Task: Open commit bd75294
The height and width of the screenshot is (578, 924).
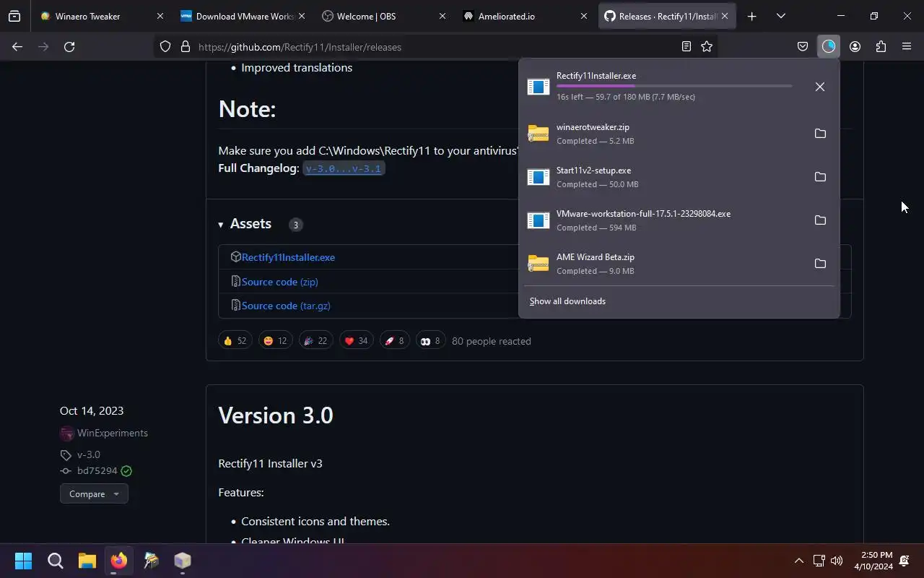Action: pyautogui.click(x=97, y=470)
